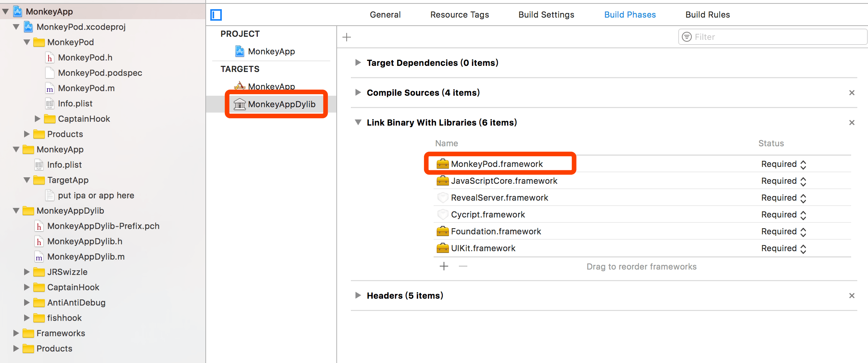Click the Foundation.framework toolbox icon
The image size is (868, 363).
click(x=443, y=231)
